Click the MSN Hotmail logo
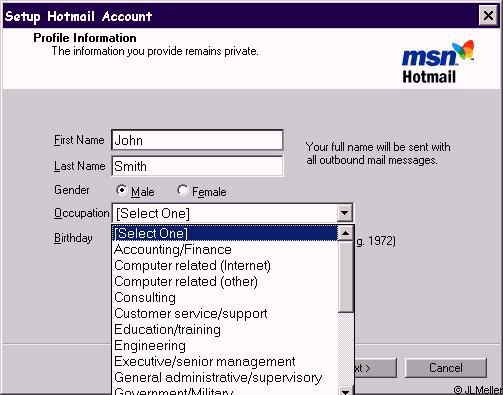Image resolution: width=503 pixels, height=395 pixels. 437,62
